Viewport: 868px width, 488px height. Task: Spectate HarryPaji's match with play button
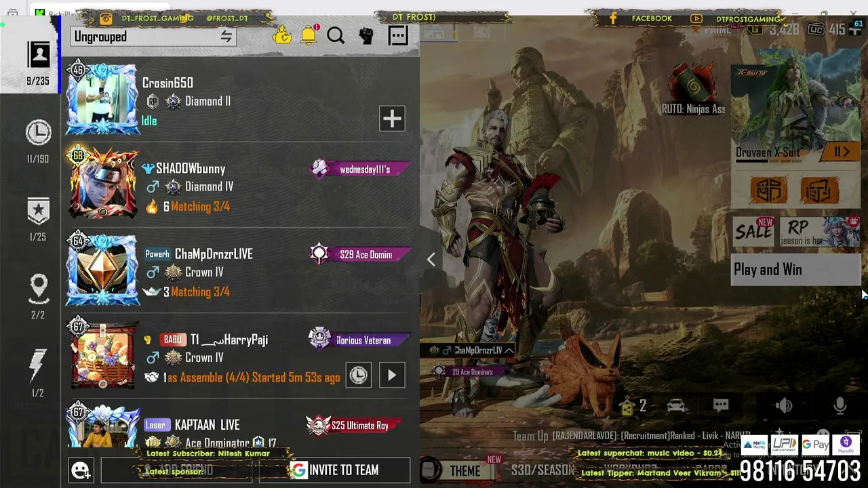tap(392, 375)
